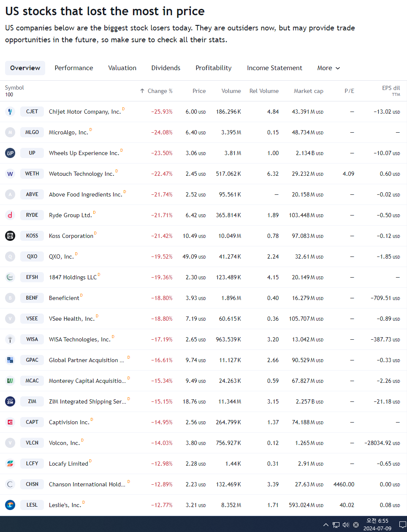This screenshot has height=532, width=407.
Task: Open the BENF ticker link
Action: tap(32, 298)
